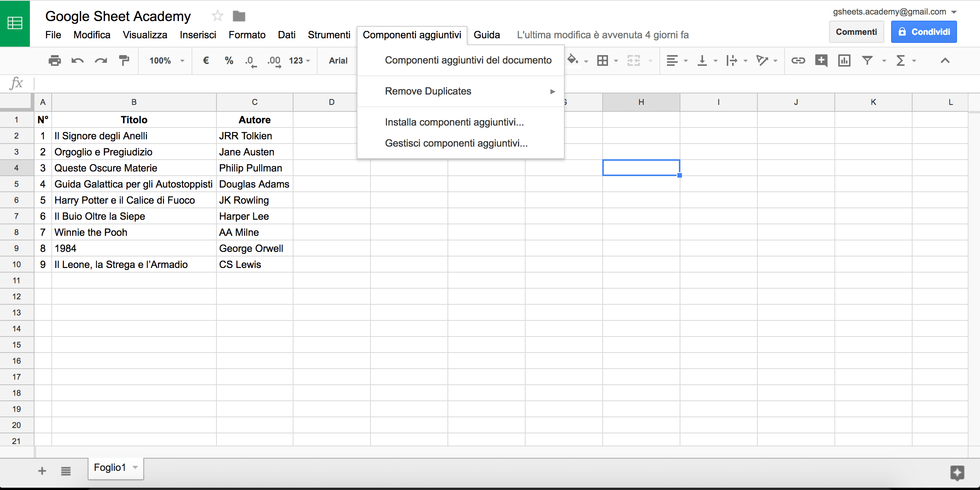Click text wrapping icon
The width and height of the screenshot is (980, 490).
(x=732, y=60)
